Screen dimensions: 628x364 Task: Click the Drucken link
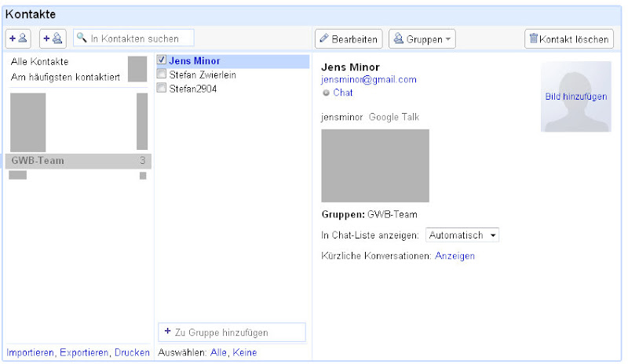point(132,352)
